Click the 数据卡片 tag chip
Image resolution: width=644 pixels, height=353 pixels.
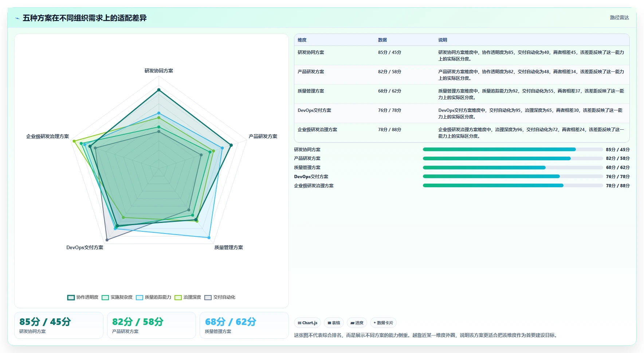383,323
